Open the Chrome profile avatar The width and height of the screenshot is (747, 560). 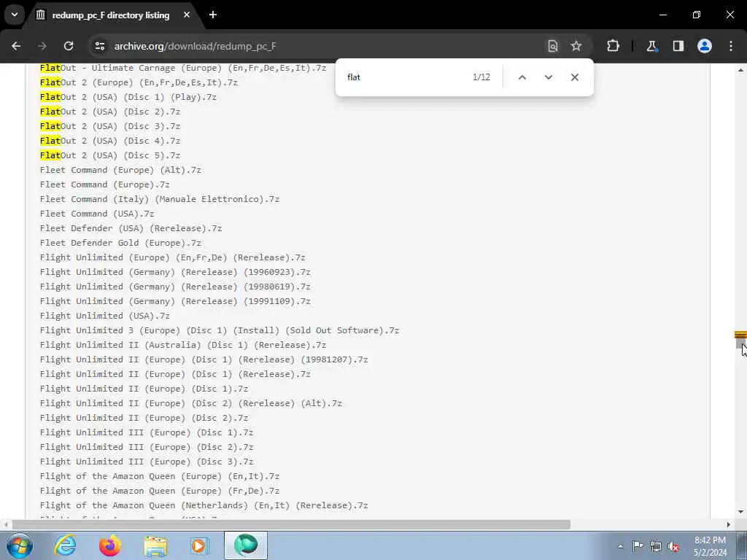[x=705, y=46]
